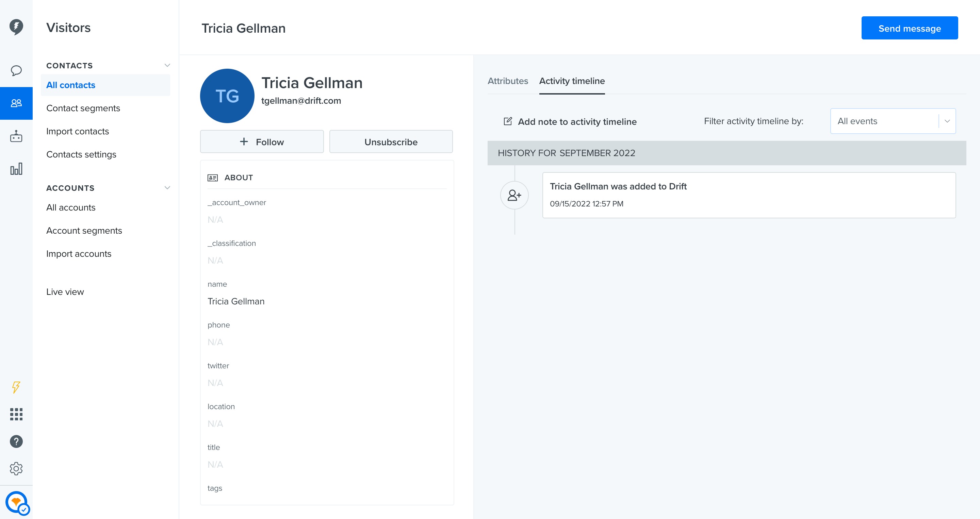Open All accounts

coord(71,207)
